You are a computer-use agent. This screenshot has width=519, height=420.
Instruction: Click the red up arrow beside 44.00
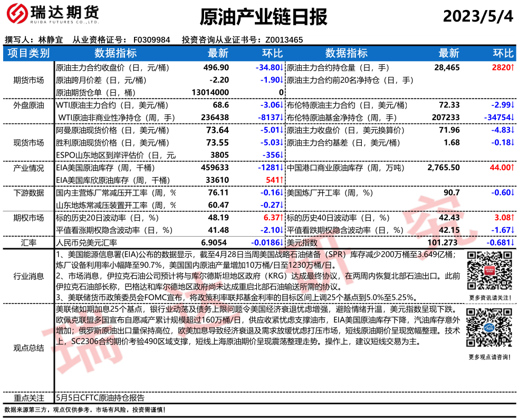(512, 168)
